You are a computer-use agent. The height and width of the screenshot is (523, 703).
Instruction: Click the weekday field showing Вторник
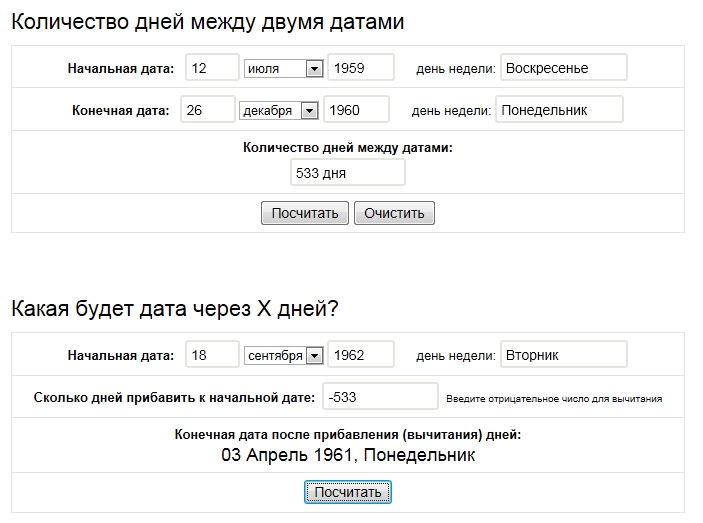coord(563,355)
